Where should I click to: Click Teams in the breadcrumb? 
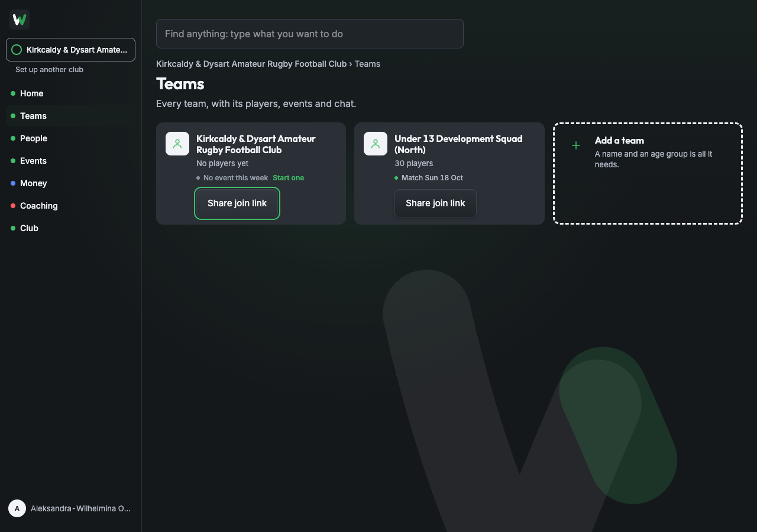(x=367, y=64)
